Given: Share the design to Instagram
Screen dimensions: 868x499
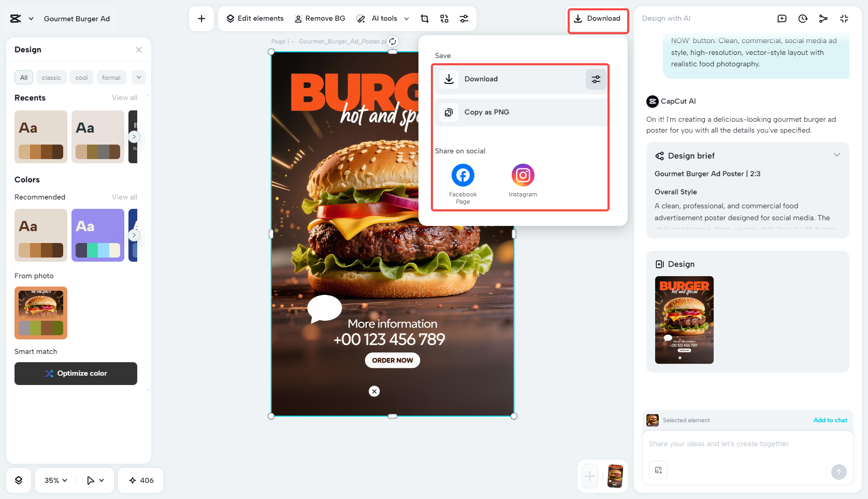Looking at the screenshot, I should click(523, 175).
